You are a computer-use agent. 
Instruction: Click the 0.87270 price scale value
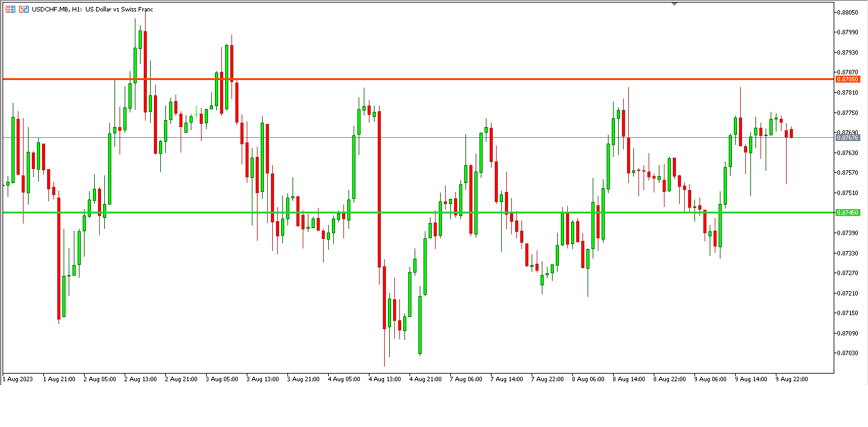pos(848,273)
